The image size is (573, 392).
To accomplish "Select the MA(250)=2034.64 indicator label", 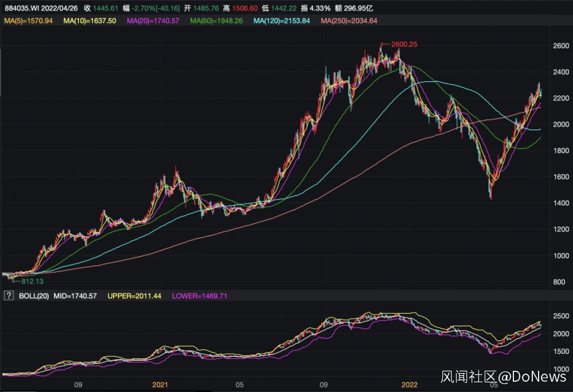I will tap(349, 21).
